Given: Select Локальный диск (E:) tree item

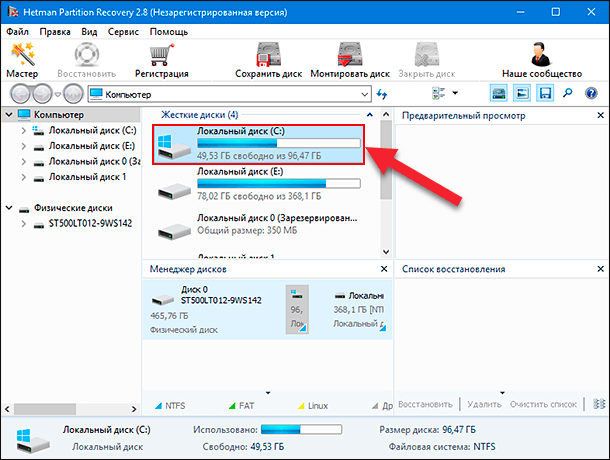Looking at the screenshot, I should (92, 146).
